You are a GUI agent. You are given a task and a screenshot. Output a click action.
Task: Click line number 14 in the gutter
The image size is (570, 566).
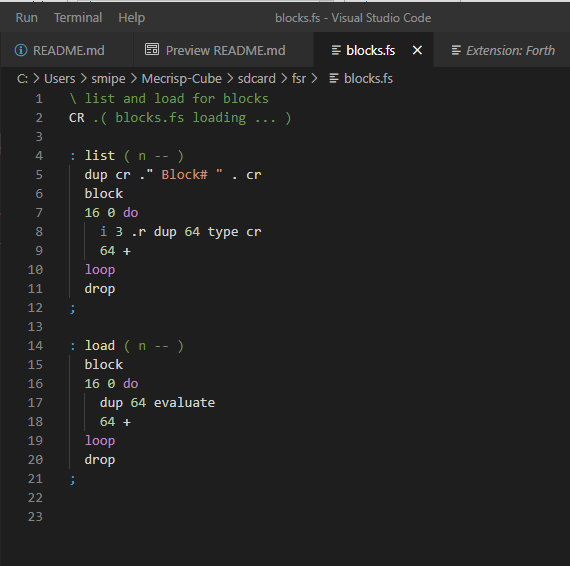click(x=35, y=345)
